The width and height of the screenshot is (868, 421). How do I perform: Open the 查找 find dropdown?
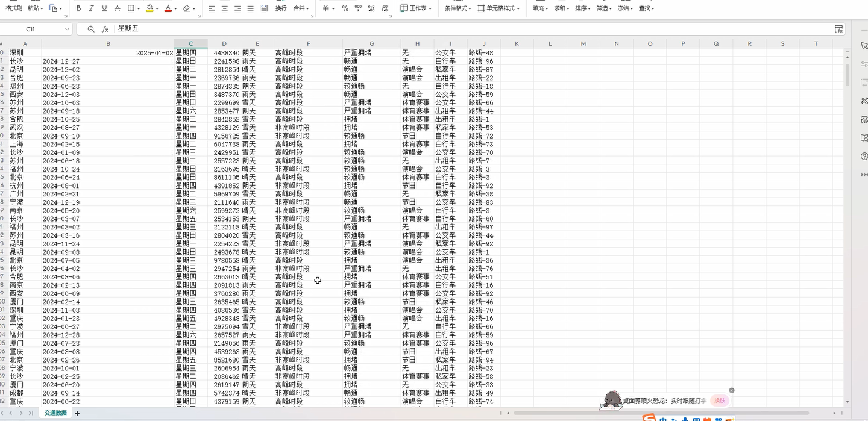coord(646,8)
